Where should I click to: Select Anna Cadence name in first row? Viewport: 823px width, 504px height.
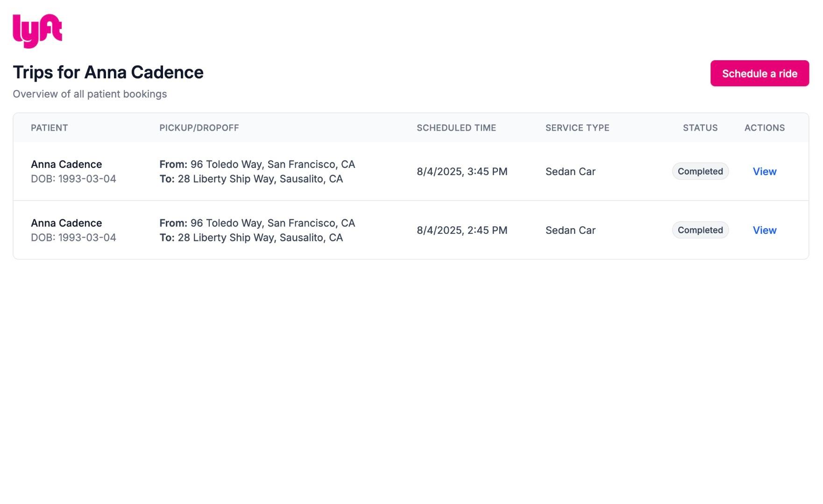coord(66,164)
